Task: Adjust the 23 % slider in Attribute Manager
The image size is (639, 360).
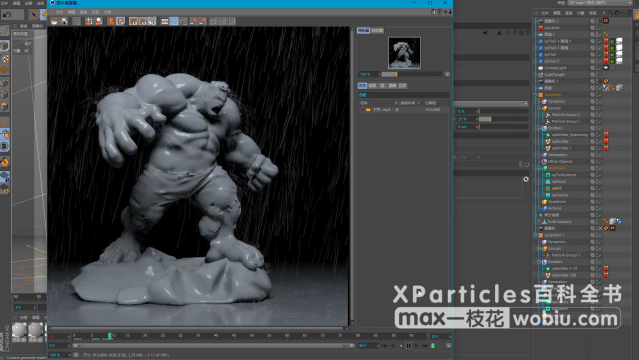Action: (504, 119)
